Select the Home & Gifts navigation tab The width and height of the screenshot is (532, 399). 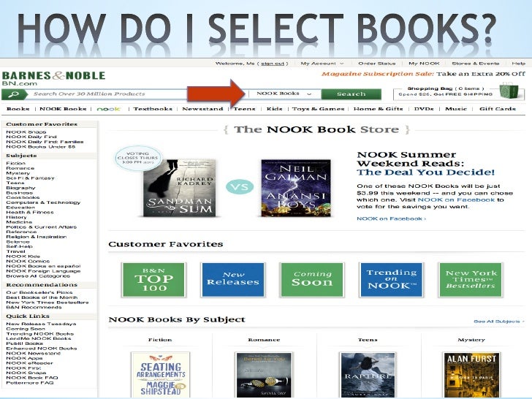pos(378,109)
